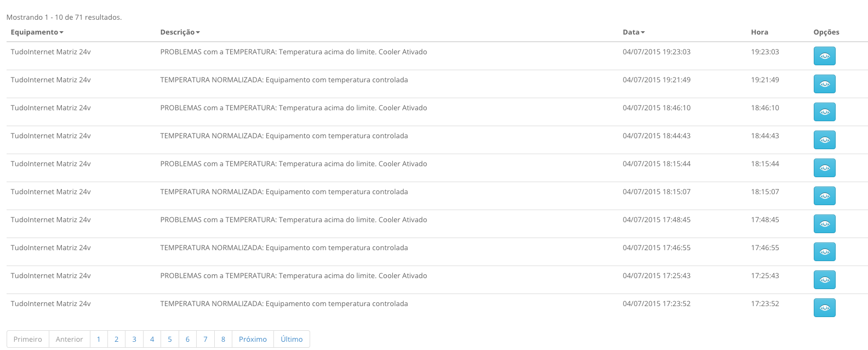Click the Próximo pagination button
The height and width of the screenshot is (350, 868).
pos(253,339)
